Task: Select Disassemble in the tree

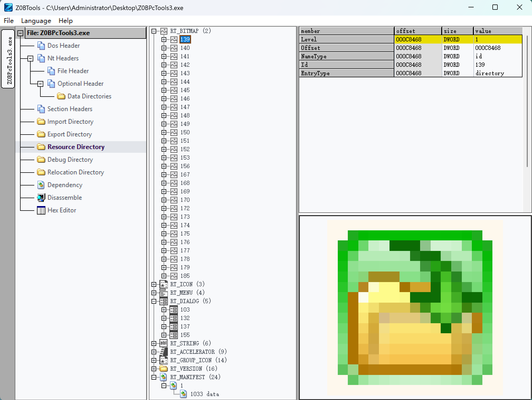Action: tap(65, 198)
